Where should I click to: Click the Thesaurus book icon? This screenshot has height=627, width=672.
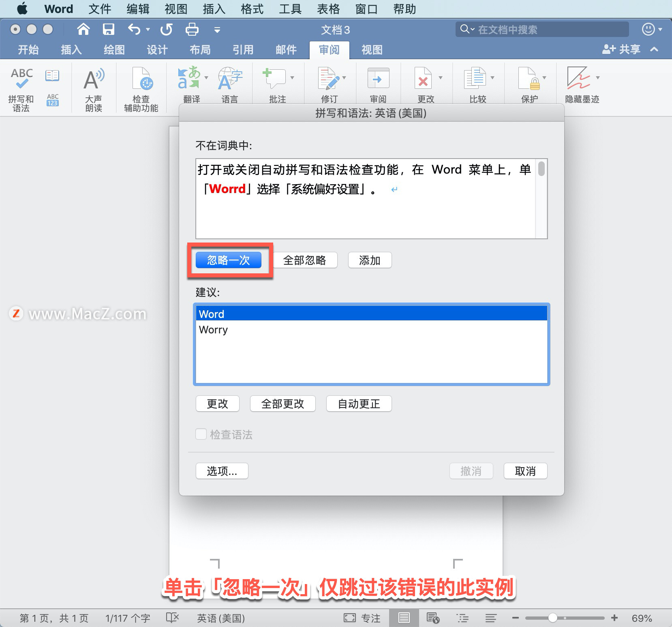(52, 75)
